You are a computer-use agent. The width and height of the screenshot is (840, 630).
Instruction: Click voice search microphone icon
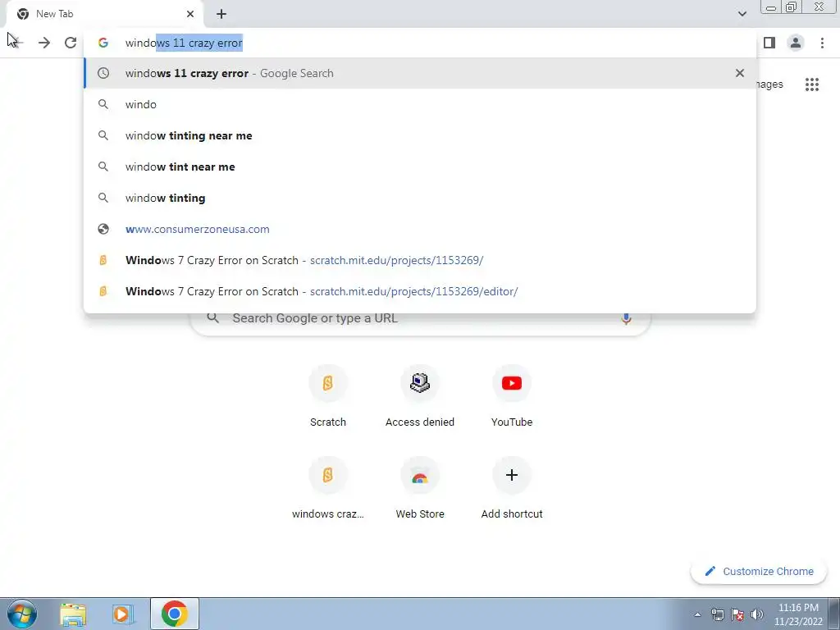point(626,318)
